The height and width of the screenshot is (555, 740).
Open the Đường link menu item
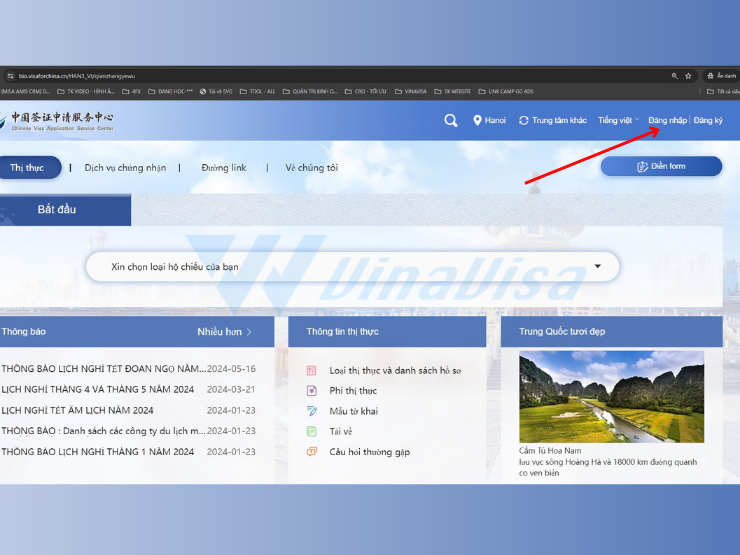point(223,168)
